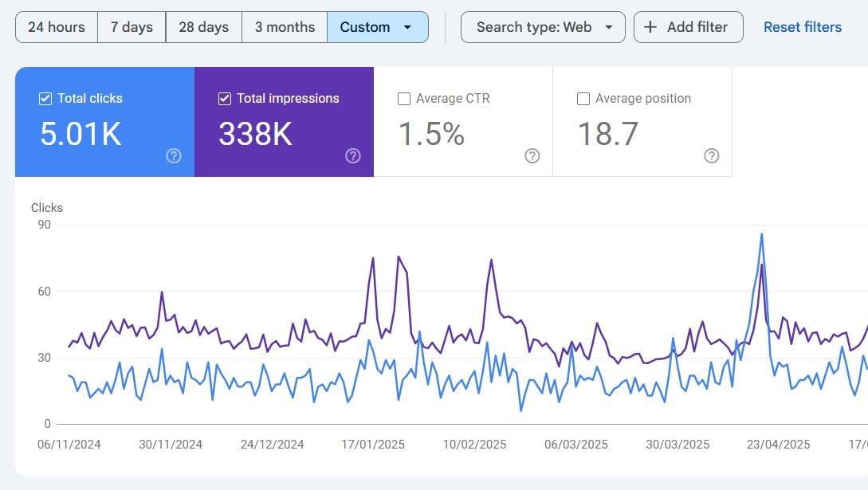
Task: Click the Reset filters link
Action: point(802,27)
